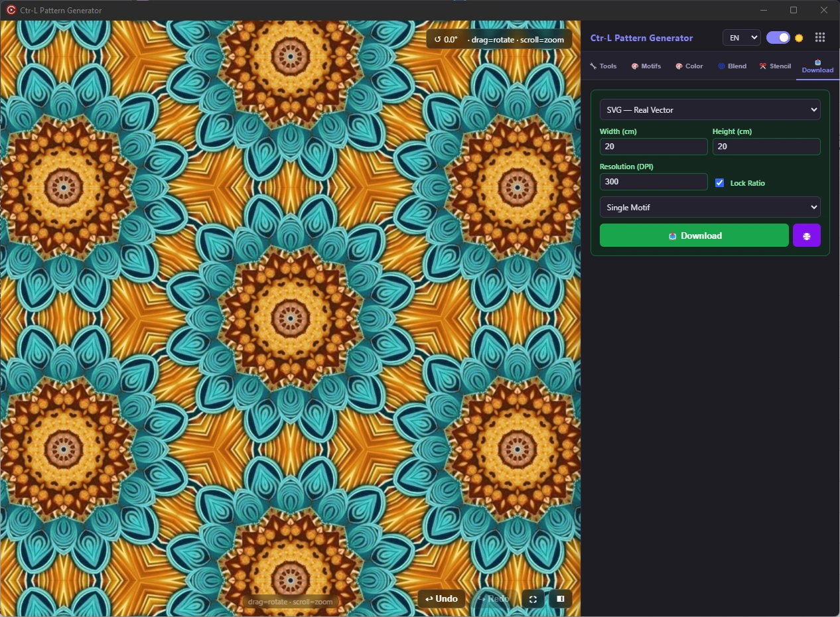Click the Height (cm) label
Screen dimensions: 840x617
[733, 131]
